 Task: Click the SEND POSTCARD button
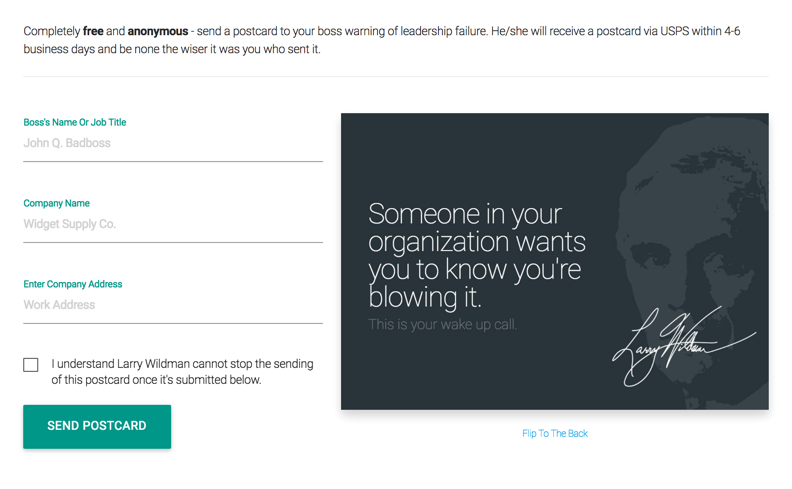(x=97, y=426)
